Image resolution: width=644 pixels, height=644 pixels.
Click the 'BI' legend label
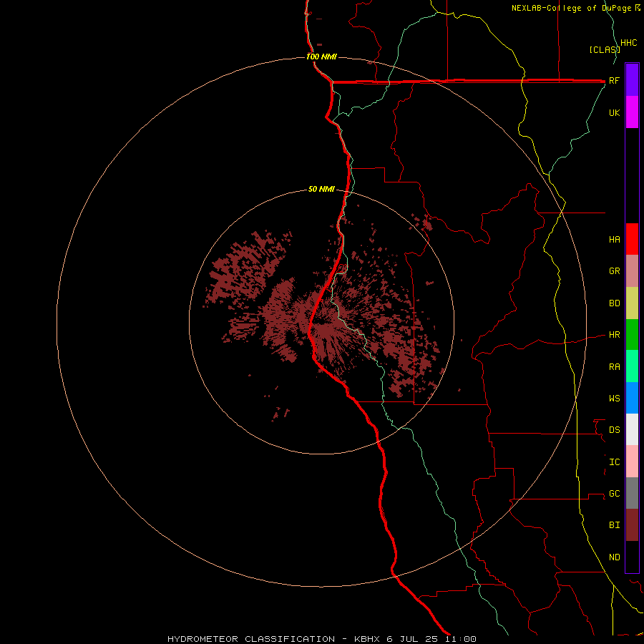(614, 525)
